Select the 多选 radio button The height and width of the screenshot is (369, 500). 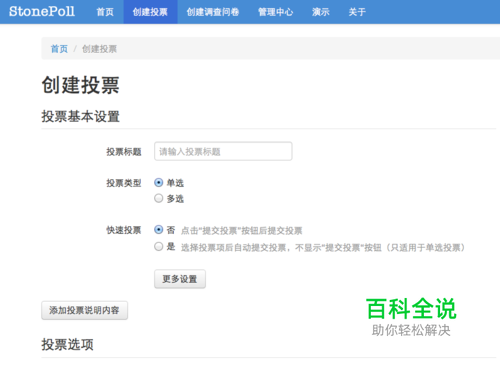click(159, 198)
